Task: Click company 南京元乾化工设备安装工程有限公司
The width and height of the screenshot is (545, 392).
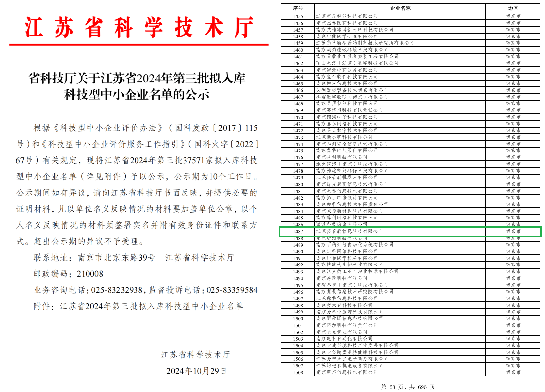Action: [358, 57]
